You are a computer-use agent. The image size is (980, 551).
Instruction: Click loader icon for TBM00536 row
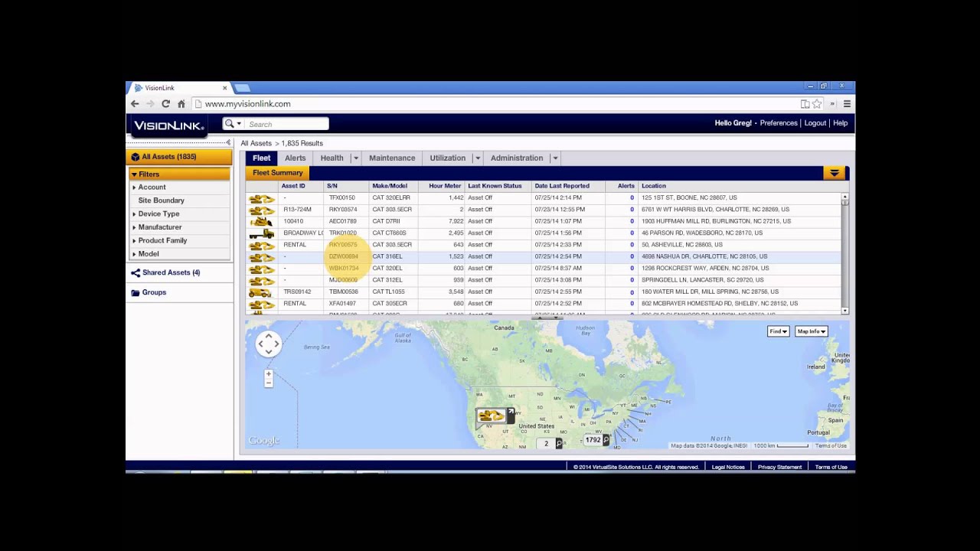(x=261, y=292)
